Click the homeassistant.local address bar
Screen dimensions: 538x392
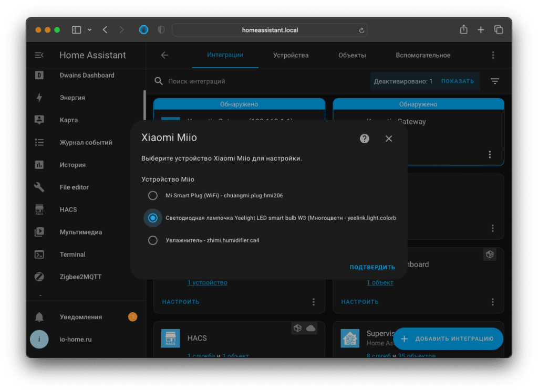(x=270, y=30)
